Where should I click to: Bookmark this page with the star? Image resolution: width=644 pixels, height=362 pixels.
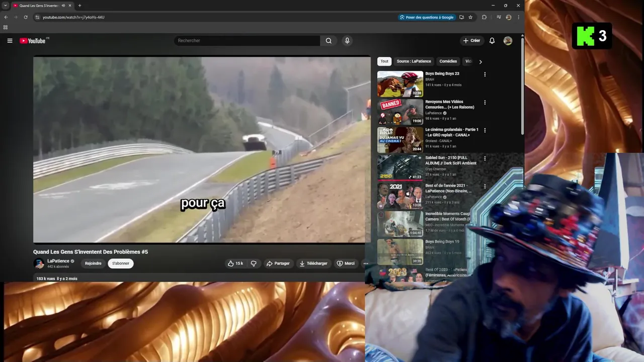click(x=470, y=17)
